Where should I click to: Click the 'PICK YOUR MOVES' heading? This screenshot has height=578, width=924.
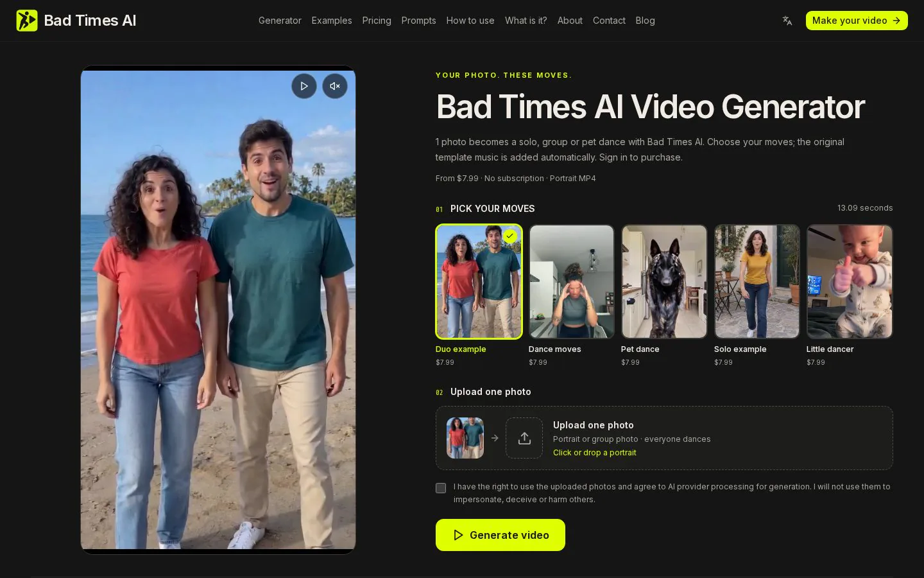coord(492,209)
